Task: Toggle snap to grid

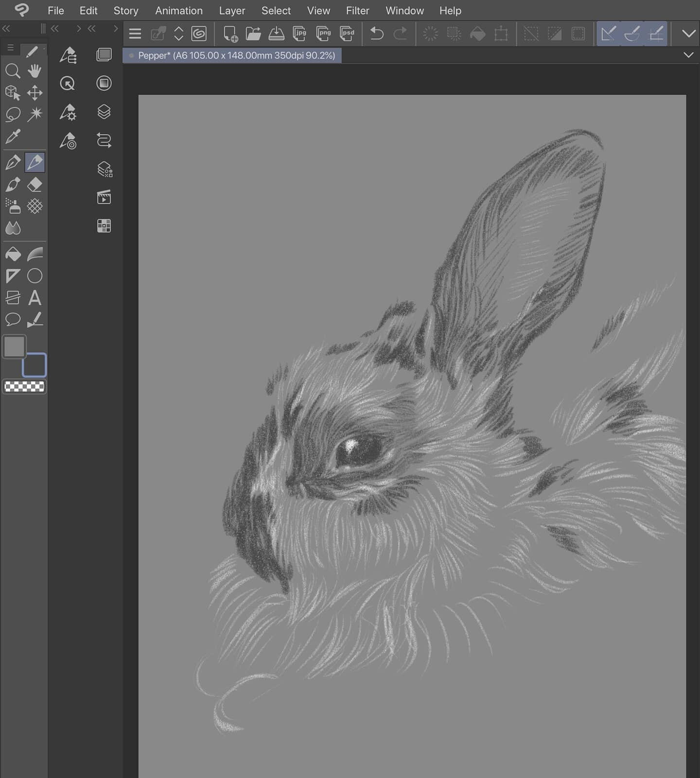Action: (x=656, y=34)
